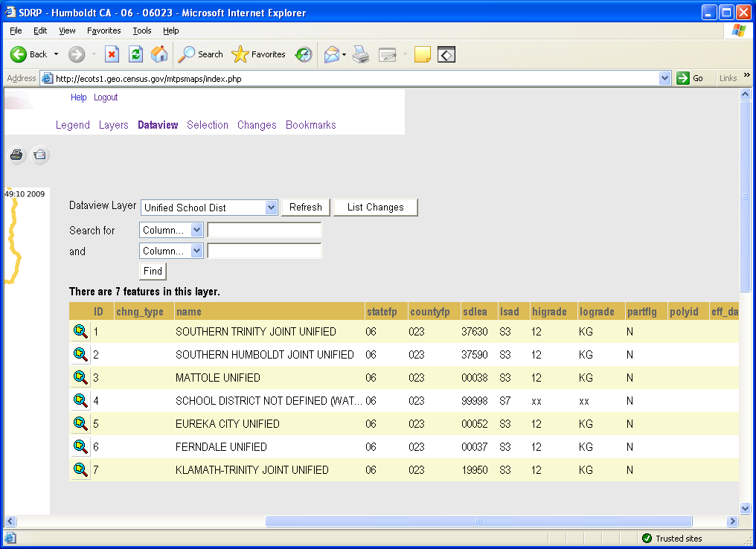Open the History toolbar icon
Screen dimensions: 756x549
coord(304,54)
